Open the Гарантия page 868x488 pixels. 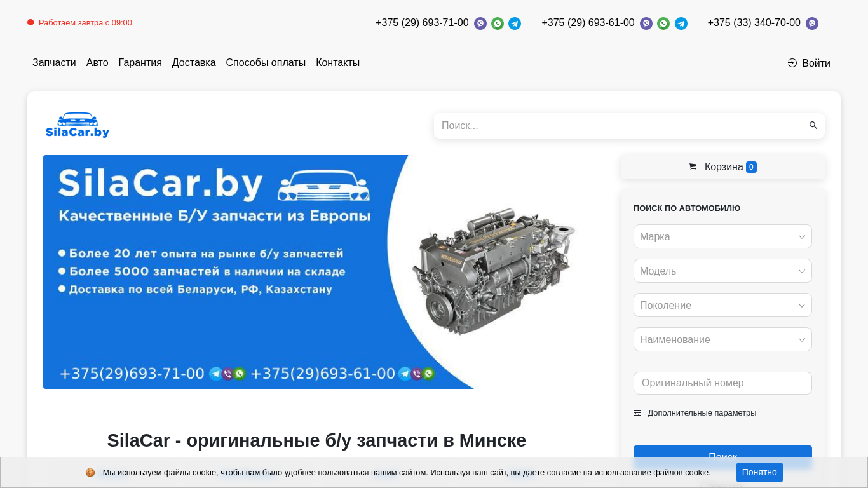pyautogui.click(x=140, y=63)
